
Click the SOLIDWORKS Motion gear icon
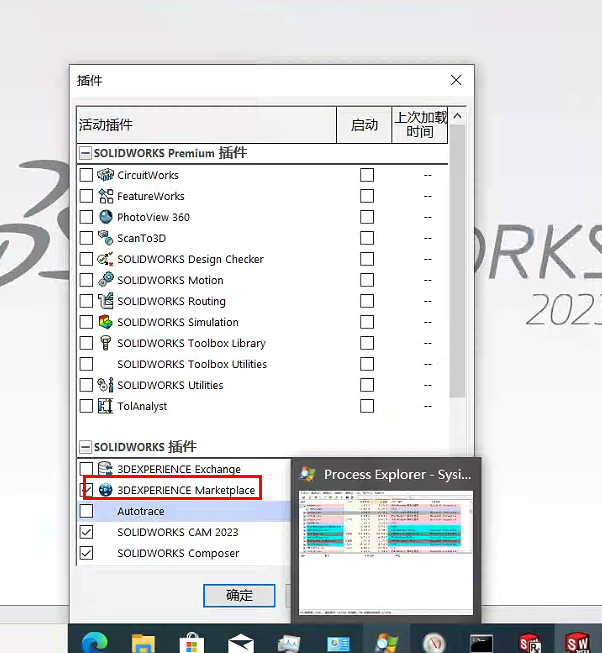click(x=106, y=279)
